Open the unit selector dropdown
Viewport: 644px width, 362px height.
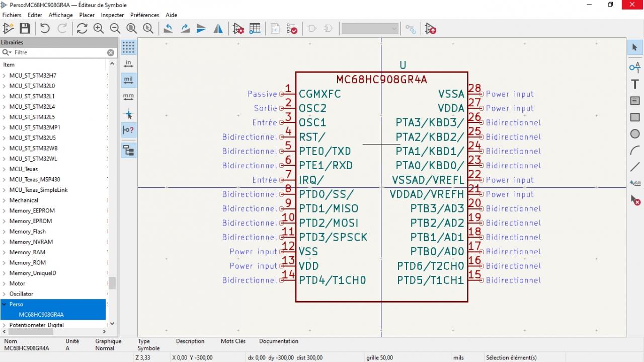pyautogui.click(x=370, y=29)
